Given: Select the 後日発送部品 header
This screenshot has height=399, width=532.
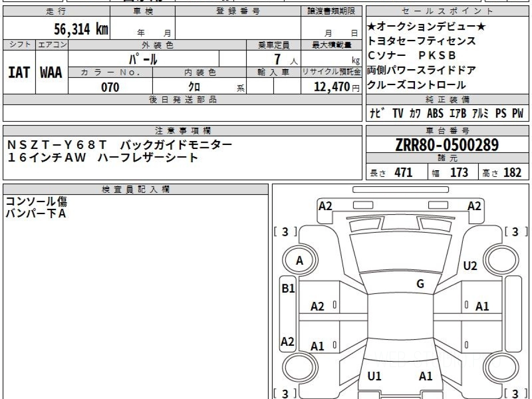Looking at the screenshot, I should click(182, 100).
